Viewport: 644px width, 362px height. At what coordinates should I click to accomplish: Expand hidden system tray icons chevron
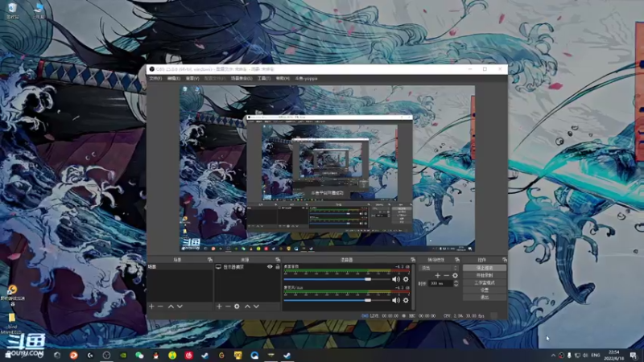point(553,356)
